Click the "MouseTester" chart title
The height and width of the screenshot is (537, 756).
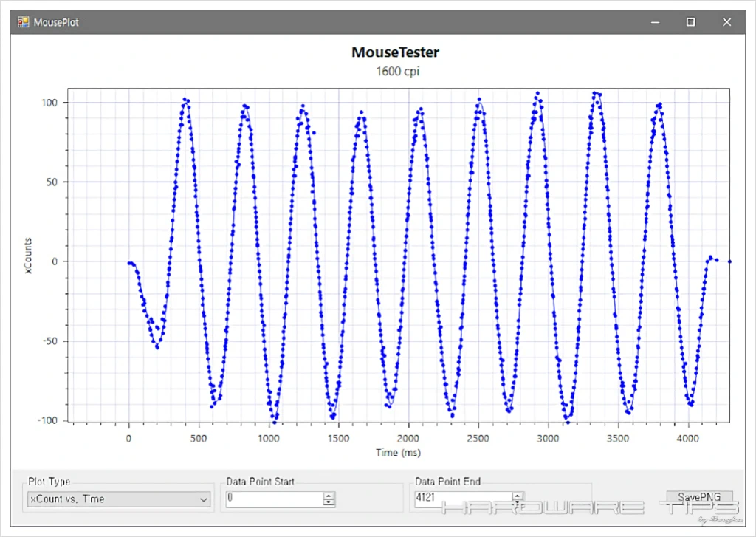point(396,52)
